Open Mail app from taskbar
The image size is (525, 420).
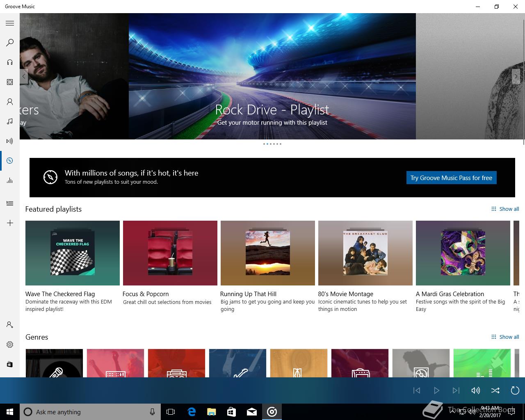pyautogui.click(x=252, y=412)
